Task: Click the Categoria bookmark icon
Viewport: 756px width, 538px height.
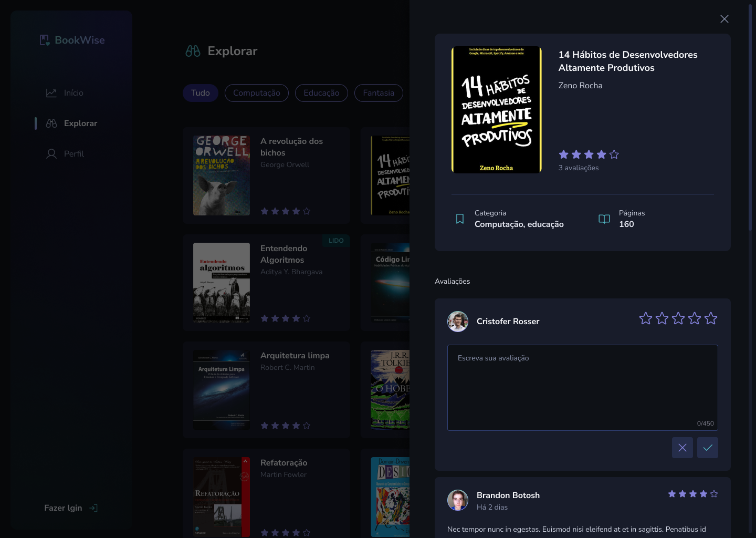Action: click(460, 219)
